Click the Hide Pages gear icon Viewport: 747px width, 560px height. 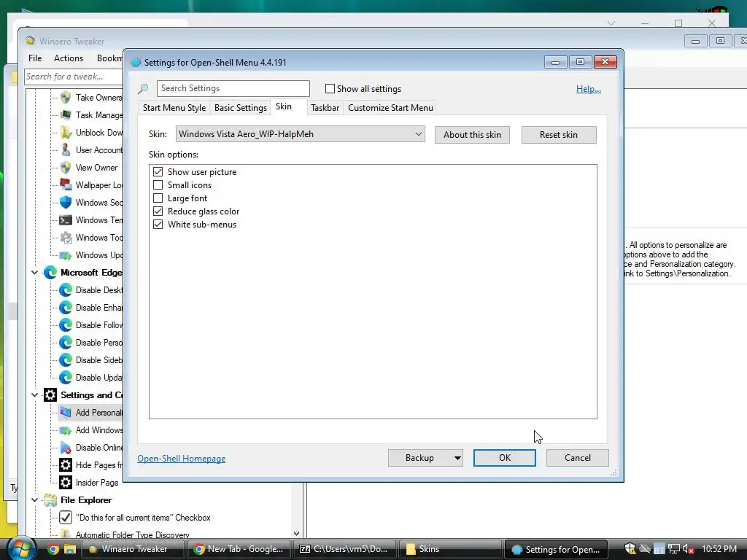point(66,464)
